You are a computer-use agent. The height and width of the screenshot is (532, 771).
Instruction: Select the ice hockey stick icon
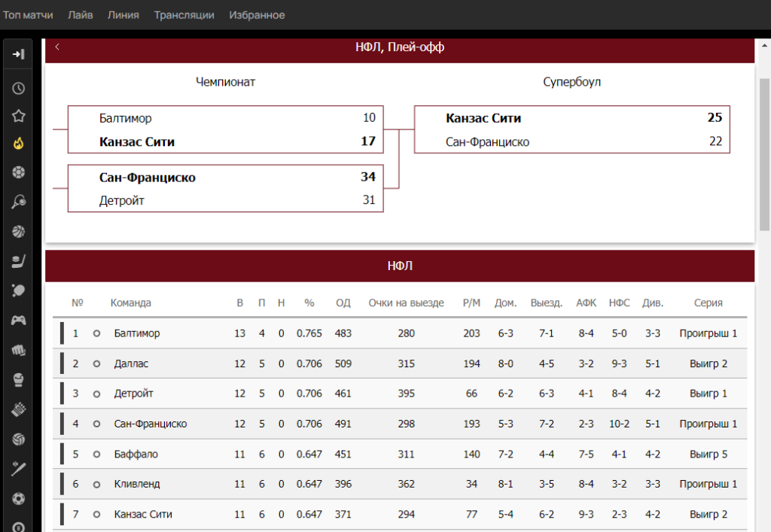point(18,261)
